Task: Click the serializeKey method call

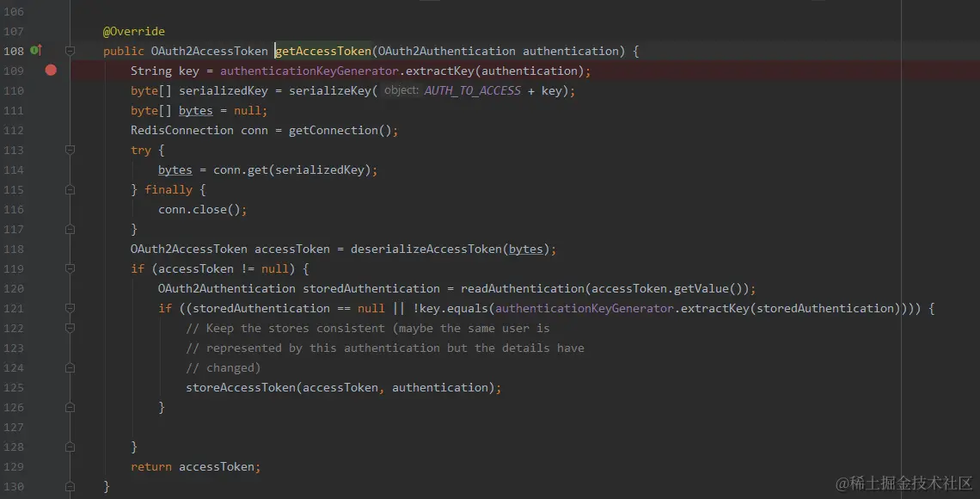Action: click(x=330, y=90)
